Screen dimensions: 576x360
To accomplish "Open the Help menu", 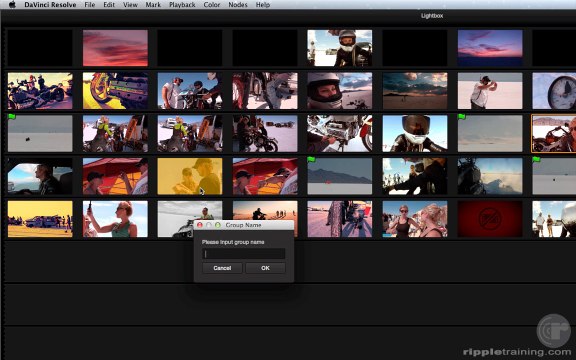I will [x=263, y=5].
